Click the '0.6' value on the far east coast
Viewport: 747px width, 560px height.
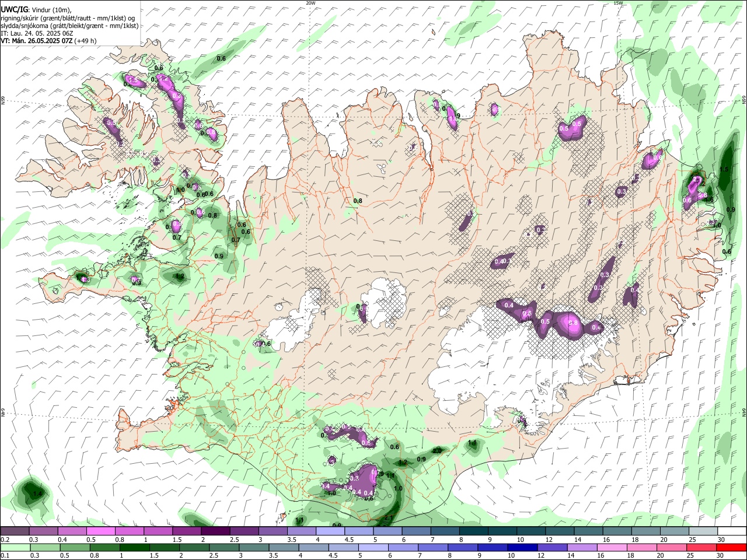pyautogui.click(x=727, y=252)
